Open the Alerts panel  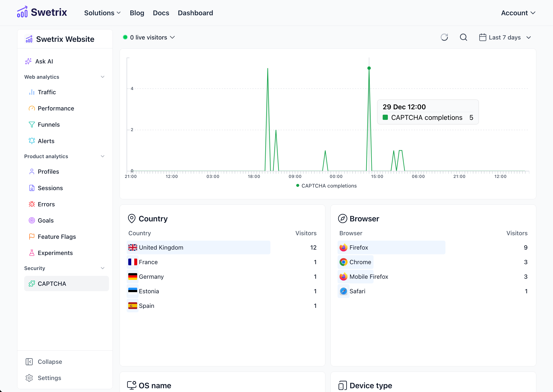point(46,141)
